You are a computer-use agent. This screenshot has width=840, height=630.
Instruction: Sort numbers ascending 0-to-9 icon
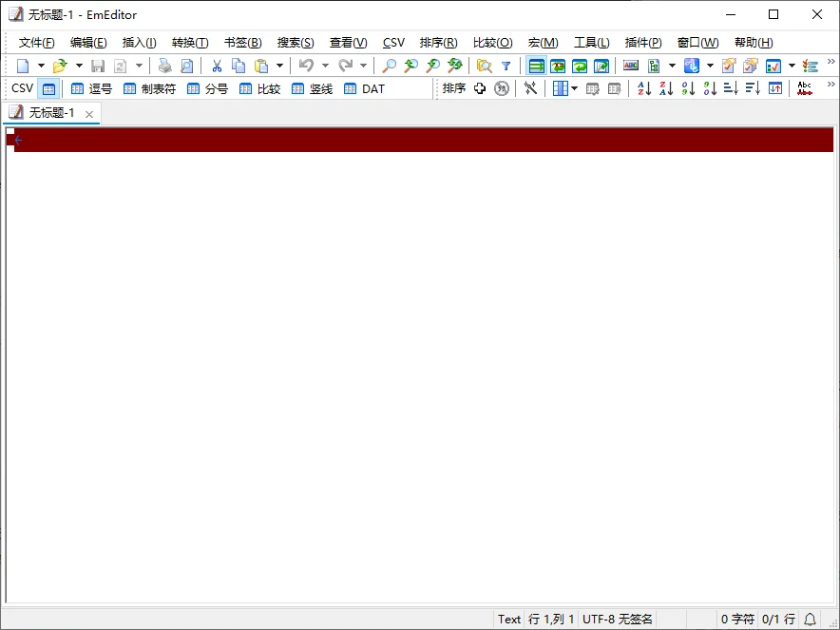click(x=688, y=88)
